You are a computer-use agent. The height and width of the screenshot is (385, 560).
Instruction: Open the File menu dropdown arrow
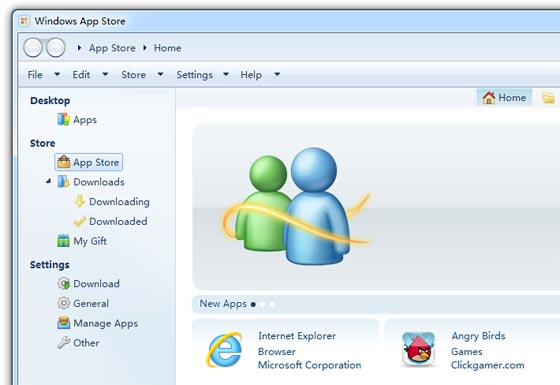(57, 74)
